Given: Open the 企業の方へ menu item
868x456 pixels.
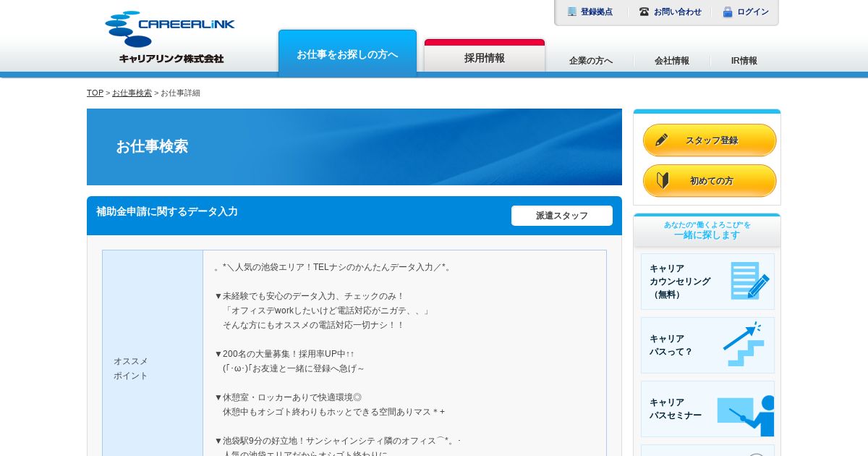Looking at the screenshot, I should pyautogui.click(x=591, y=61).
